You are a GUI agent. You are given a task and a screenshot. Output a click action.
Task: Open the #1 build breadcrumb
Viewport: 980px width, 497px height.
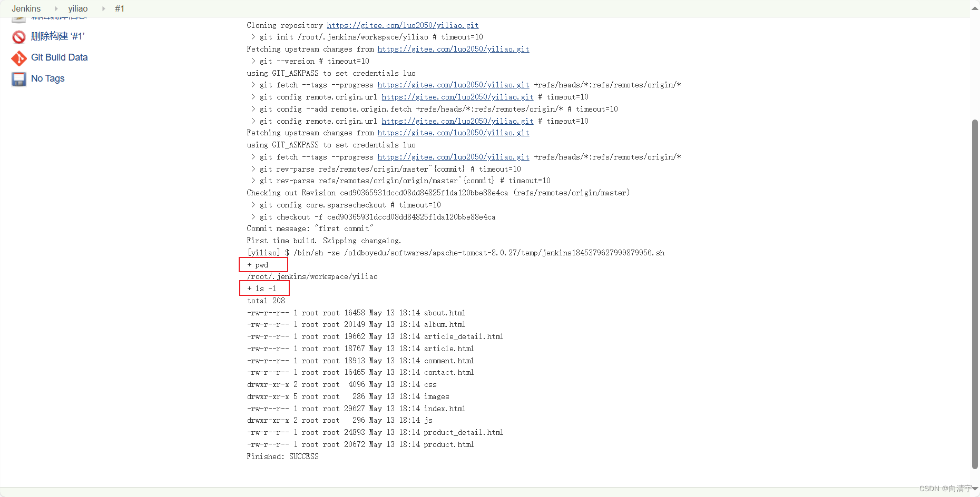(120, 8)
